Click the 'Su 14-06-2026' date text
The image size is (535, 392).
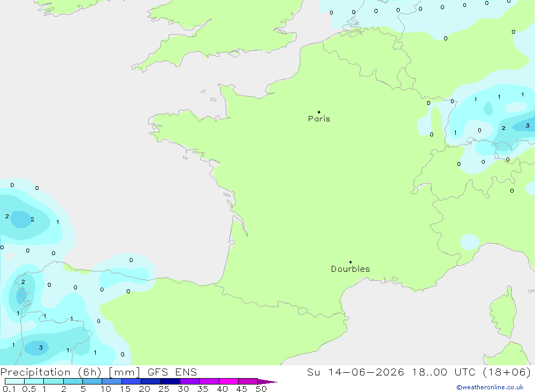click(356, 372)
